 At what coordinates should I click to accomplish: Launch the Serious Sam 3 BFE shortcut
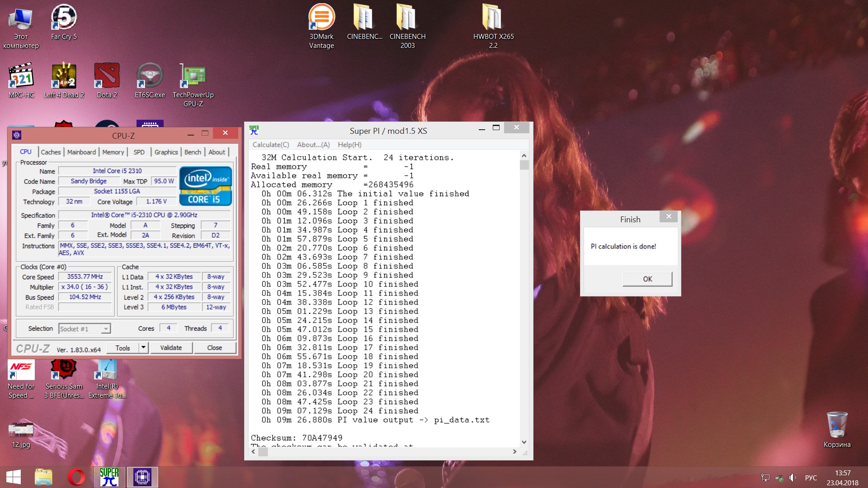64,379
